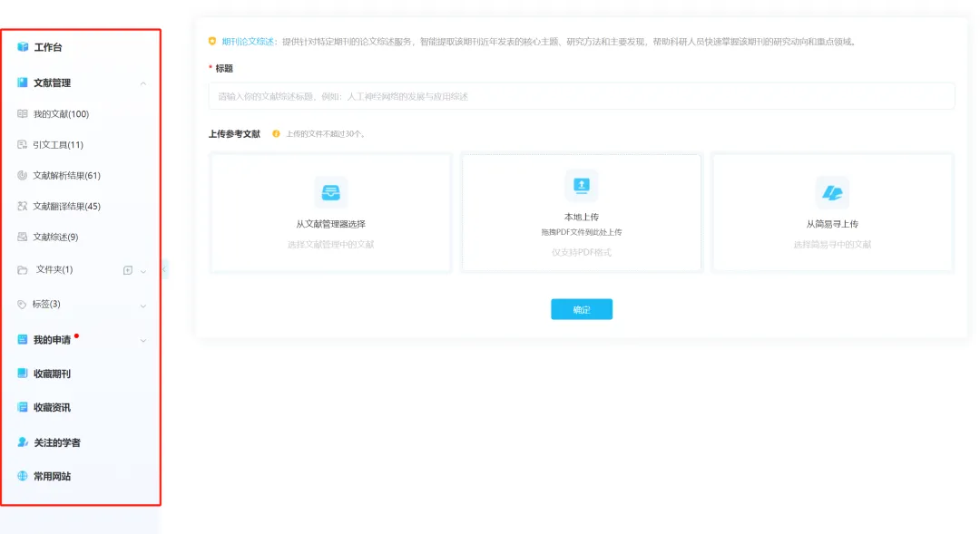Click the 工作台 cube icon
This screenshot has height=534, width=980.
[x=23, y=47]
